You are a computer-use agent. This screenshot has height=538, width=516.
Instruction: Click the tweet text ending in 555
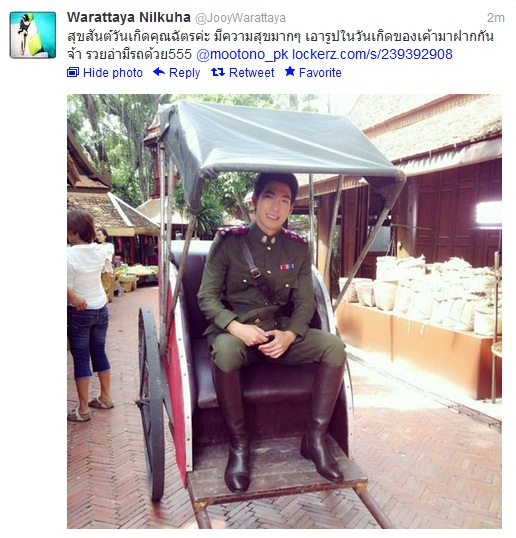[129, 54]
